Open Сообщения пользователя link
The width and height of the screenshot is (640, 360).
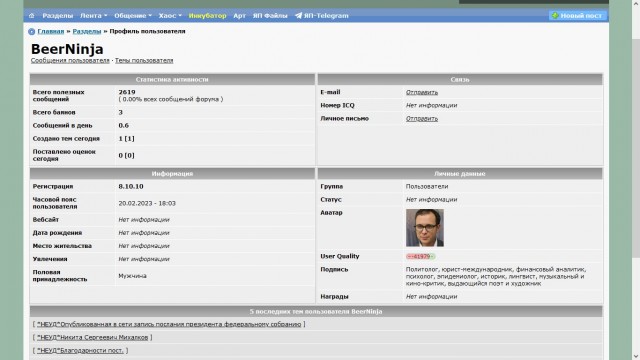point(70,60)
